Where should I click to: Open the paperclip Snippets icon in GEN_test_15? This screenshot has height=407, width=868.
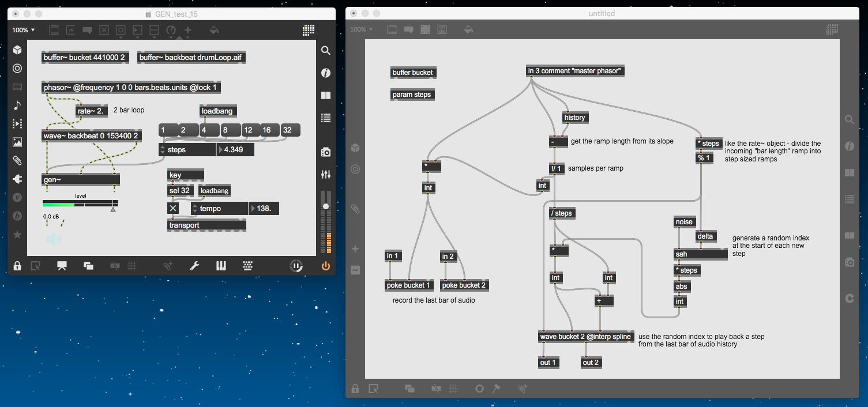(x=17, y=160)
